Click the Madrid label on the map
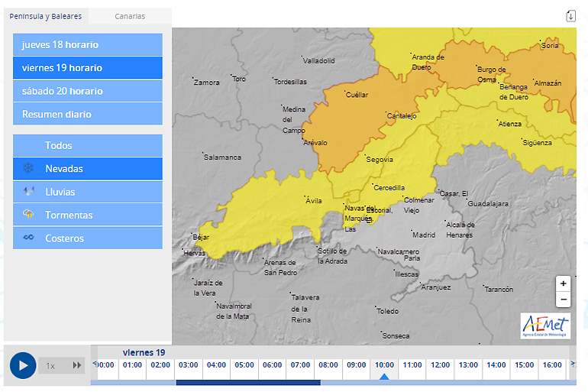 [x=424, y=235]
